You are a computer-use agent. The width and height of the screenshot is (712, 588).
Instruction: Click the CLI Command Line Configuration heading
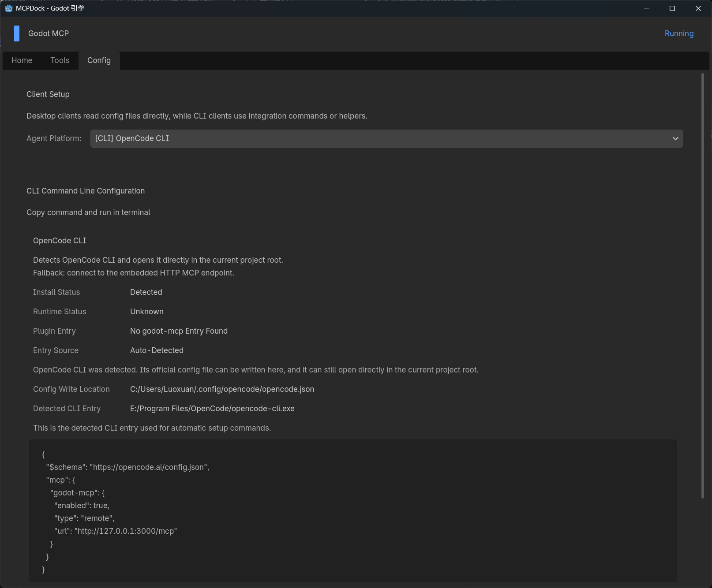pyautogui.click(x=86, y=191)
